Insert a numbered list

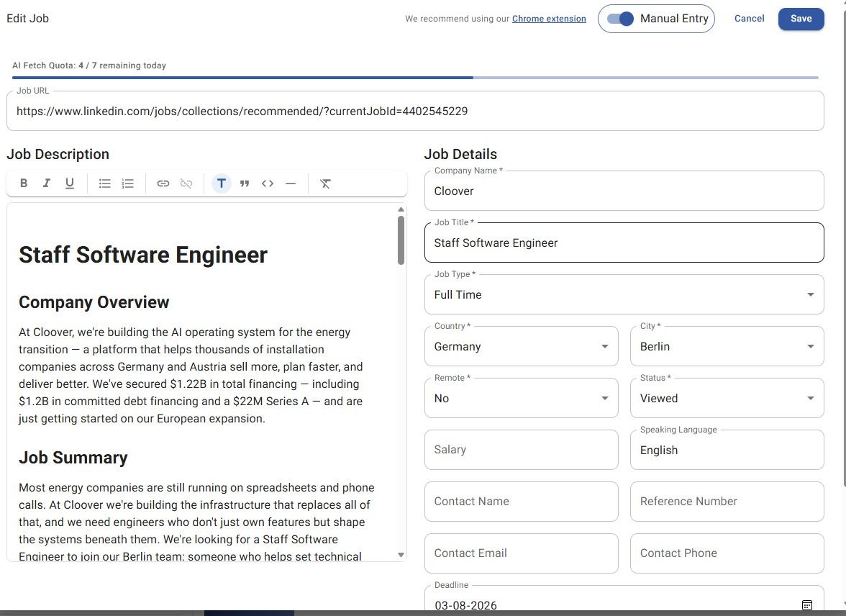[x=128, y=184]
